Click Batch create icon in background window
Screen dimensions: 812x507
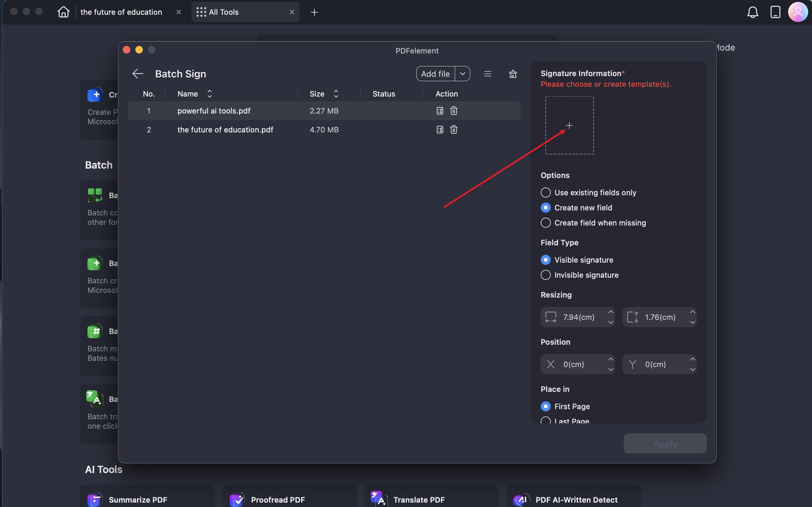(x=95, y=263)
